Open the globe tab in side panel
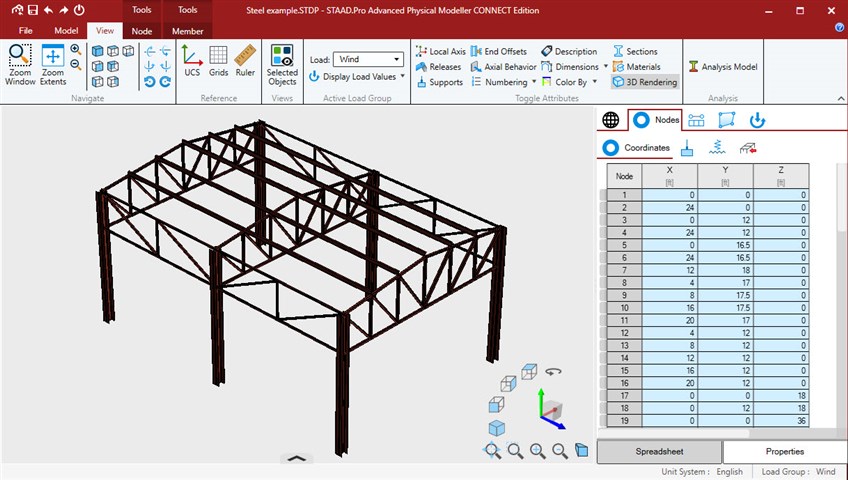Screen dimensions: 848x480 point(611,120)
